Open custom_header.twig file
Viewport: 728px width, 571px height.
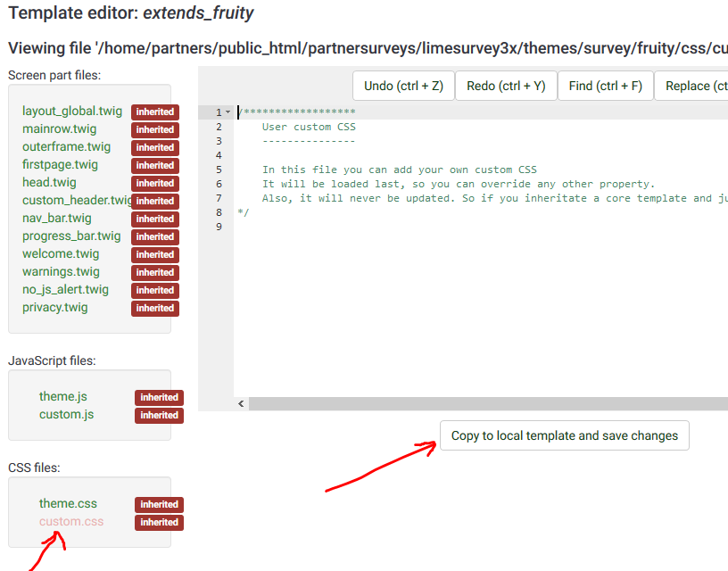(76, 201)
